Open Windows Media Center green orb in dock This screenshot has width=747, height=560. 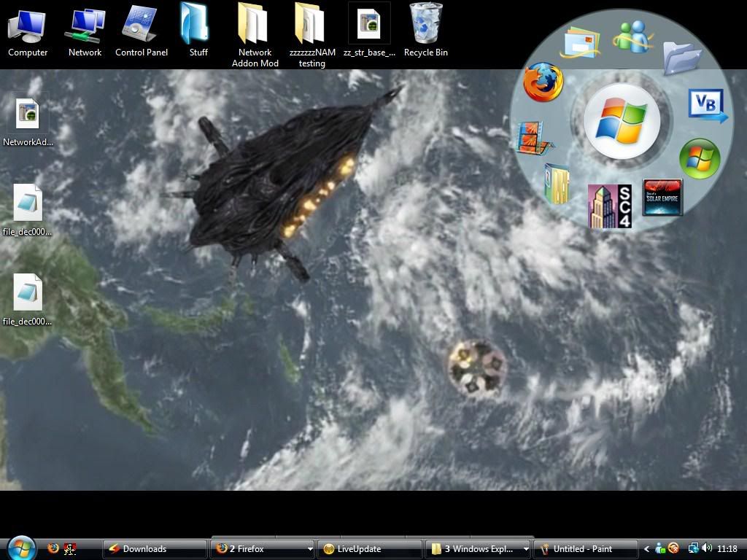point(700,158)
